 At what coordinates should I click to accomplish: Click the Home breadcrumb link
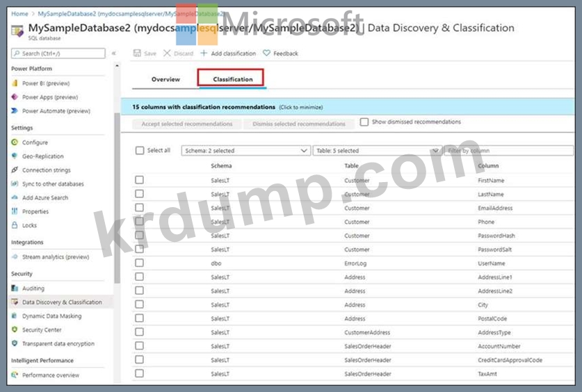pos(20,13)
